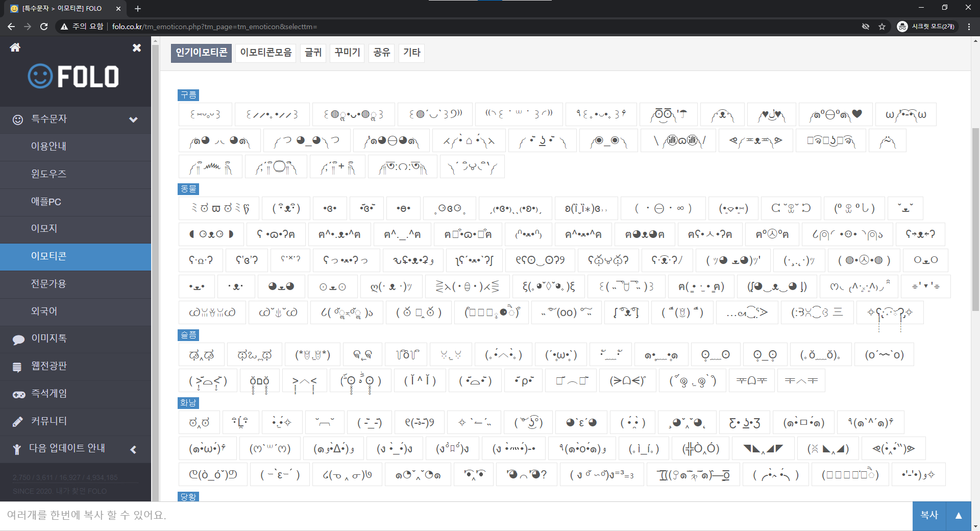This screenshot has height=531, width=980.
Task: Open Chrome three-dot menu
Action: click(x=969, y=27)
